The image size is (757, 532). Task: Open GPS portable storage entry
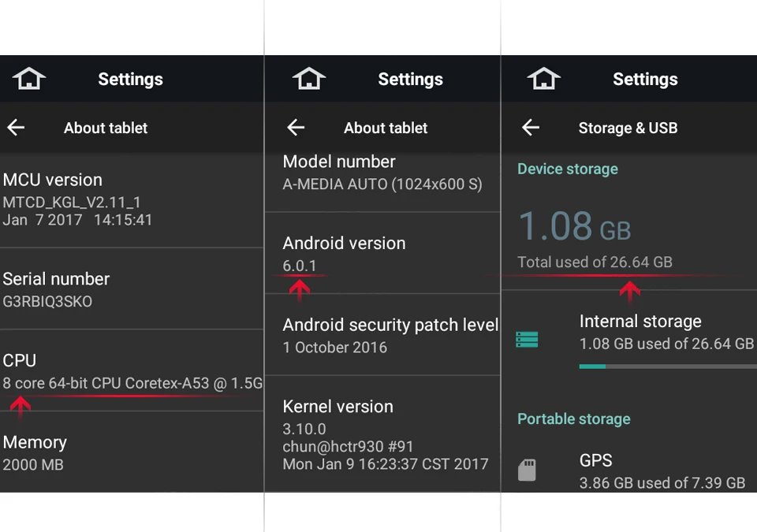(629, 470)
